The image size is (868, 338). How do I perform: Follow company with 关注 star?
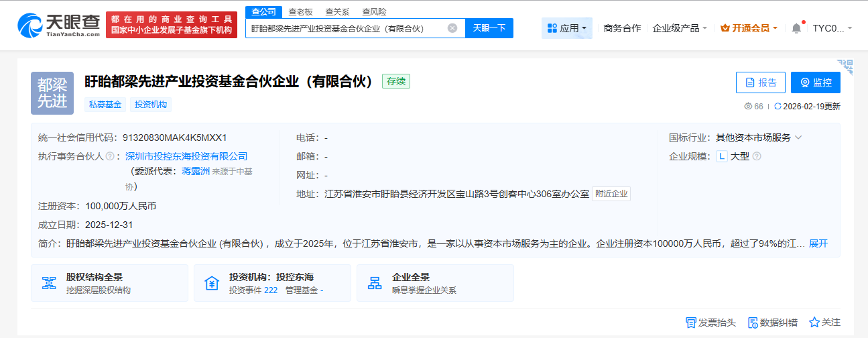(824, 323)
